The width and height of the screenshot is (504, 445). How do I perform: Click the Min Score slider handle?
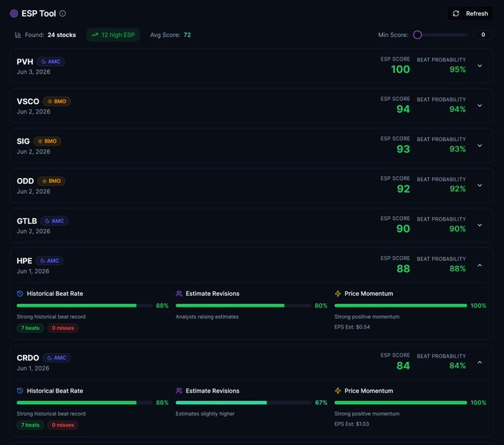[418, 35]
